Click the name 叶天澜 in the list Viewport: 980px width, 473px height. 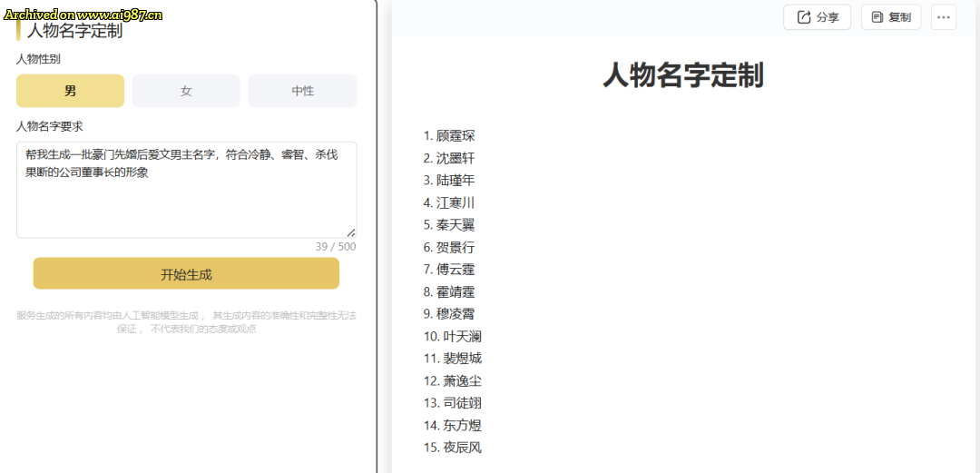coord(463,336)
